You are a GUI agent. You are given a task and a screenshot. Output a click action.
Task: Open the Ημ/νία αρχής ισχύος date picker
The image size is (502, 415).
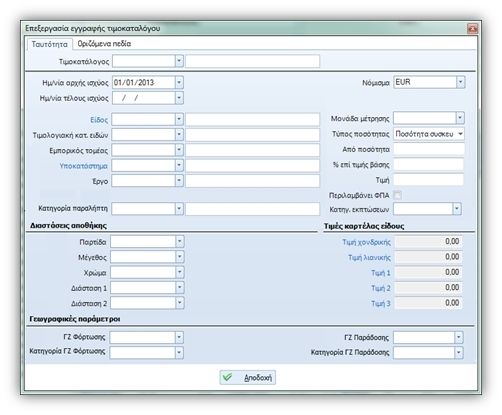tap(179, 82)
